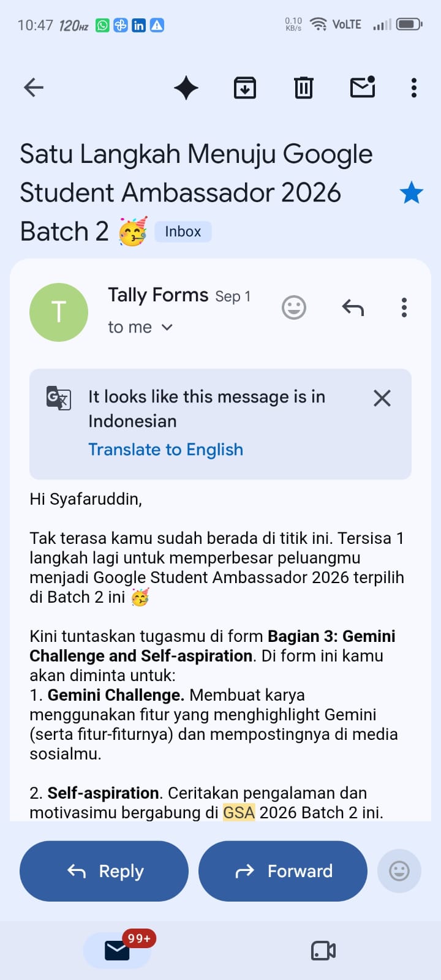Dismiss the Indonesian translation banner
This screenshot has width=441, height=980.
click(382, 398)
